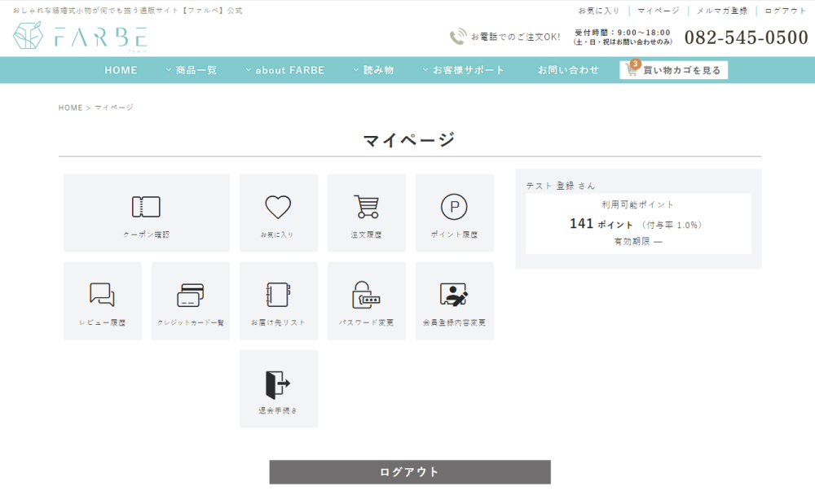Open メルマガ登録 from the top links
This screenshot has width=815, height=504.
tap(720, 11)
